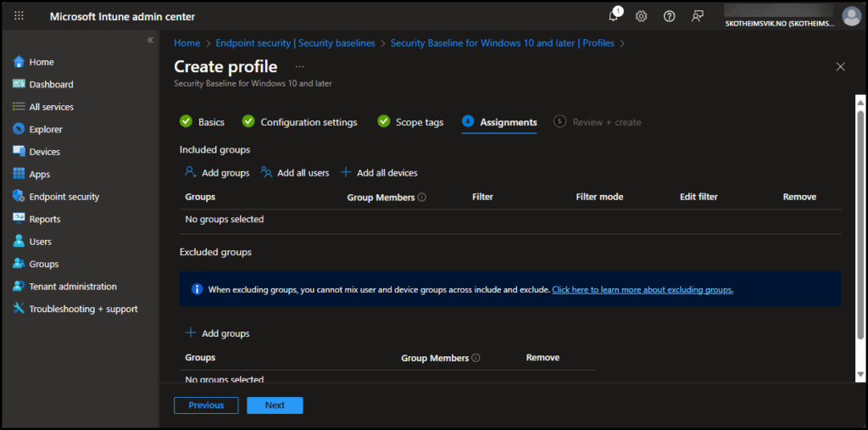Jump to Review + create step
The height and width of the screenshot is (430, 868).
598,122
